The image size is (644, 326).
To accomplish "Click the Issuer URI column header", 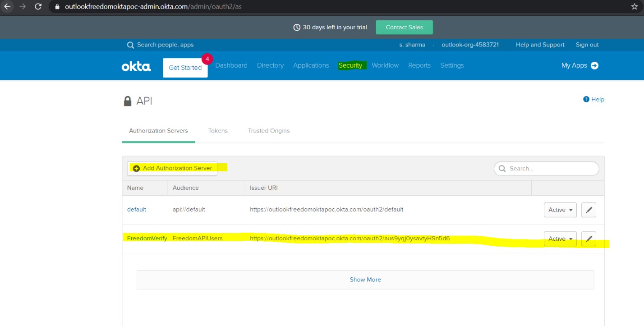I will point(264,188).
